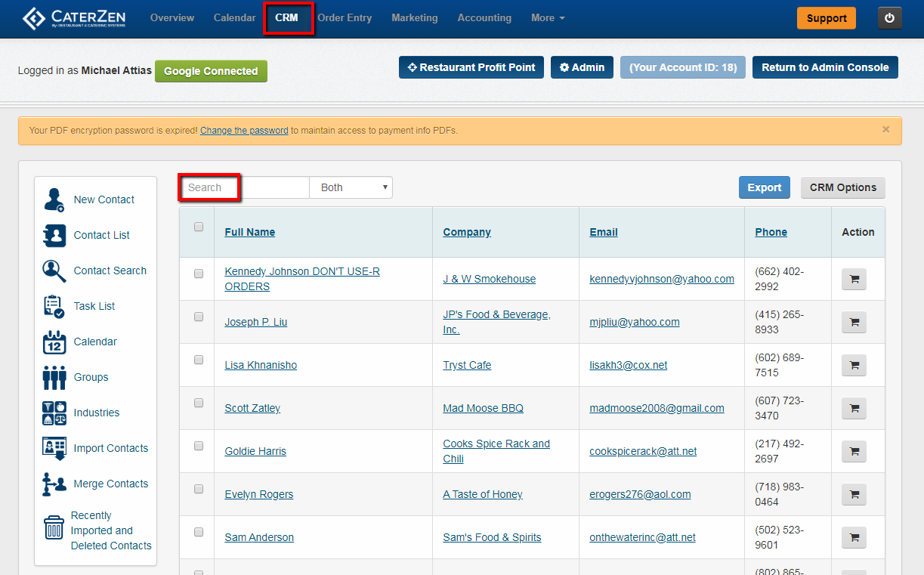The image size is (924, 575).
Task: Select the CRM navigation tab
Action: (286, 17)
